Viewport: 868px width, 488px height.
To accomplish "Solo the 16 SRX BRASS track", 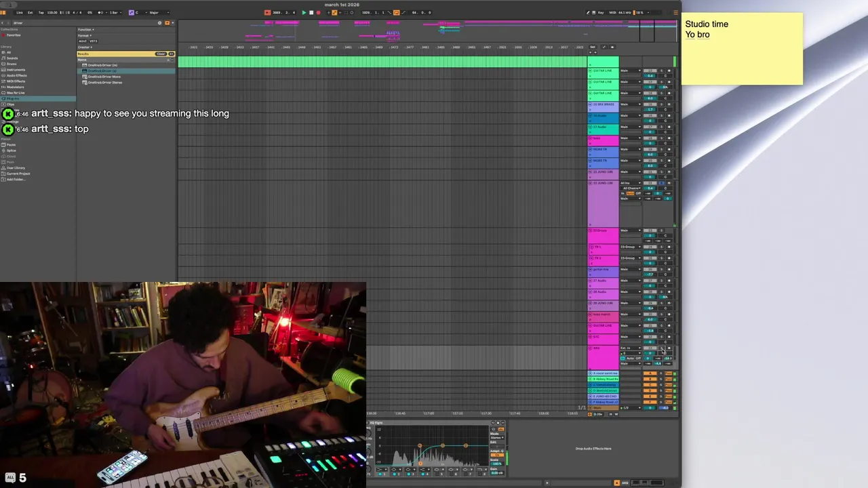I will 661,104.
